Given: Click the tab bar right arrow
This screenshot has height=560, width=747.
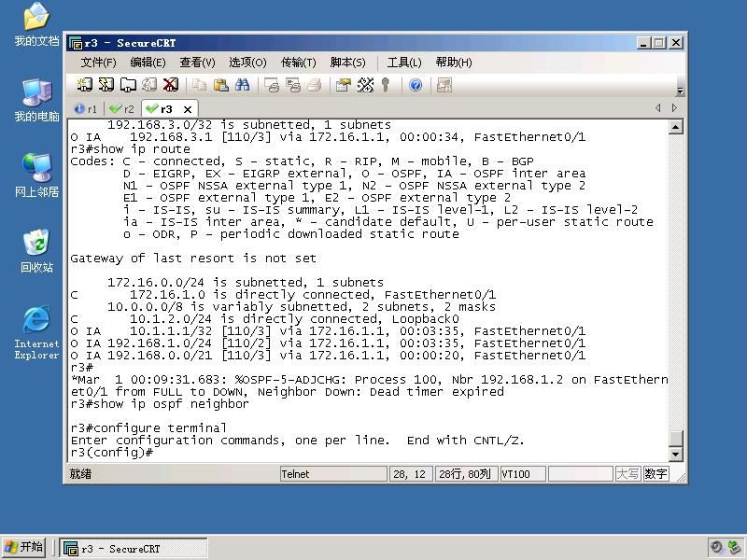Looking at the screenshot, I should pyautogui.click(x=674, y=108).
